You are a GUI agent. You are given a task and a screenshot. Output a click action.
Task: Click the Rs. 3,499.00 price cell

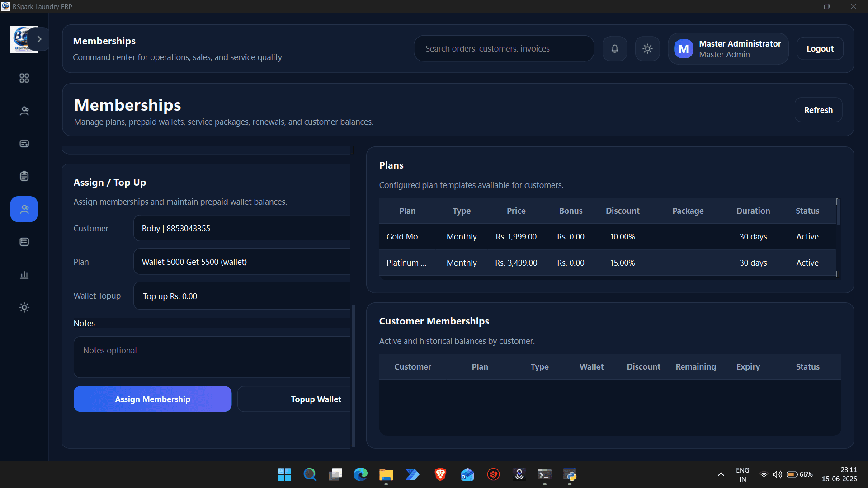pyautogui.click(x=516, y=263)
